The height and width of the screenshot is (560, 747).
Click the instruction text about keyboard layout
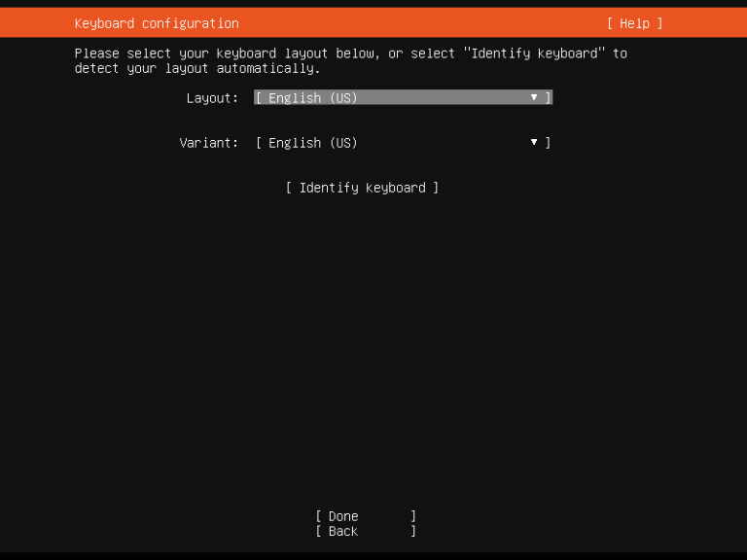coord(350,60)
